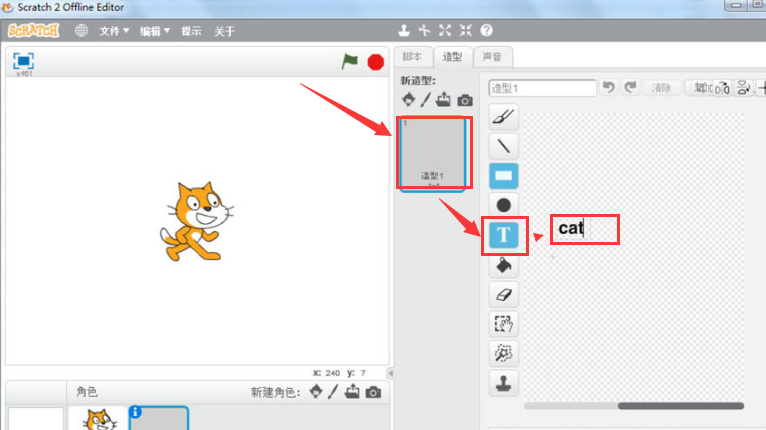Upload costume from file
Image resolution: width=766 pixels, height=430 pixels.
(444, 100)
